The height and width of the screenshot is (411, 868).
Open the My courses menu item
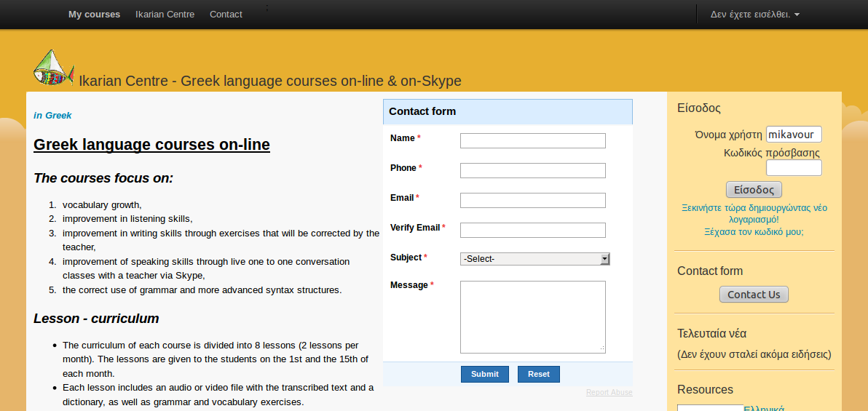[x=94, y=15]
